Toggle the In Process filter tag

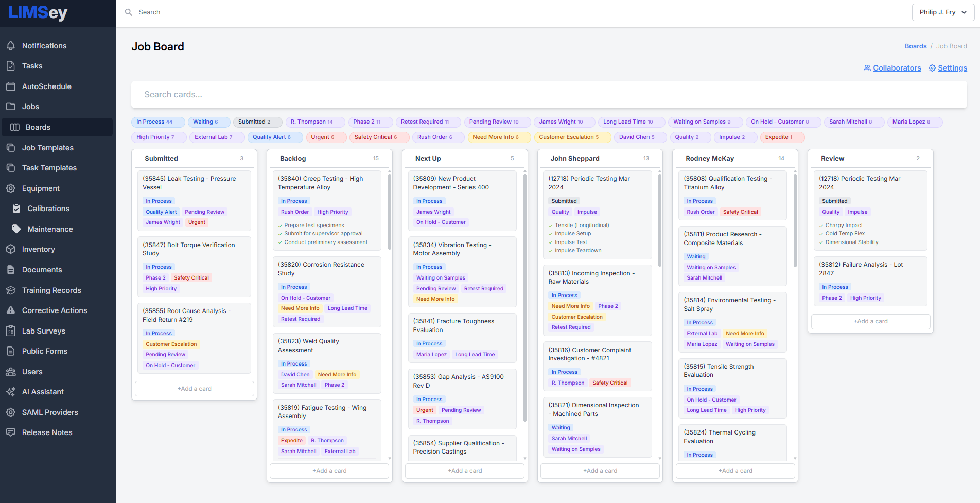pyautogui.click(x=157, y=122)
